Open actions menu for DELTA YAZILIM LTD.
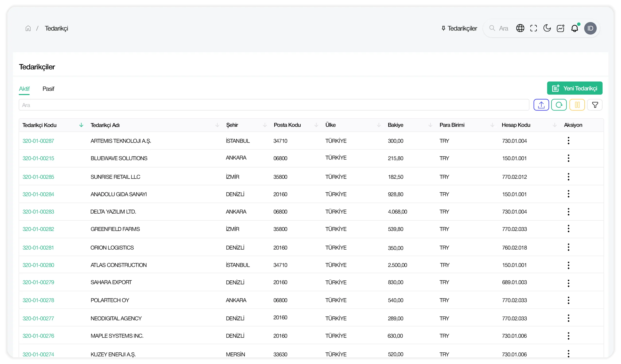 [569, 212]
